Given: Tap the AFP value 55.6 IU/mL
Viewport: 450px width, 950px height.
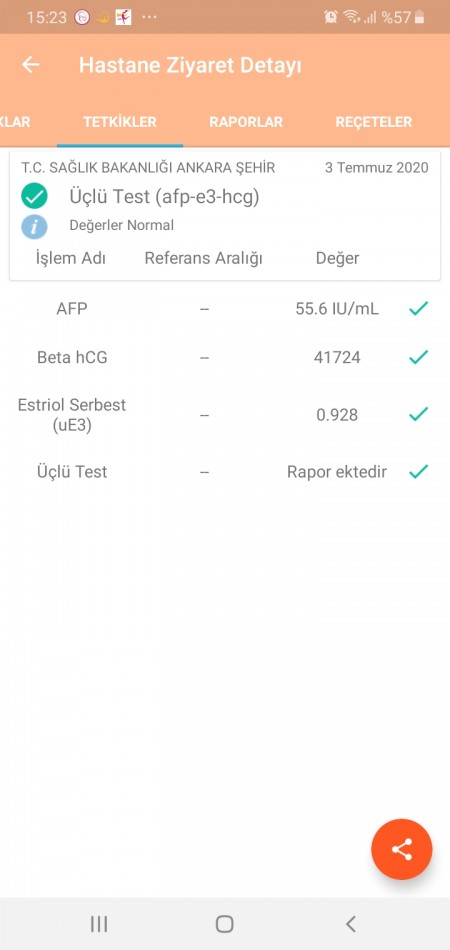Looking at the screenshot, I should (337, 309).
